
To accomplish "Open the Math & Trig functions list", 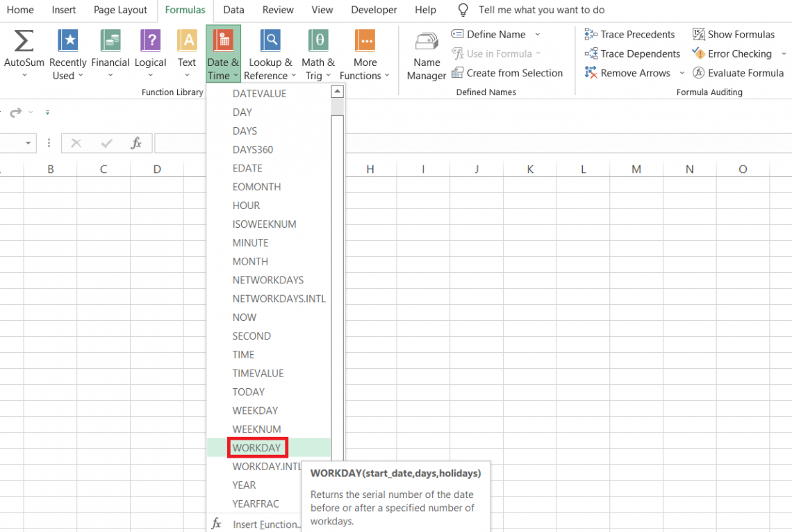I will pos(317,52).
